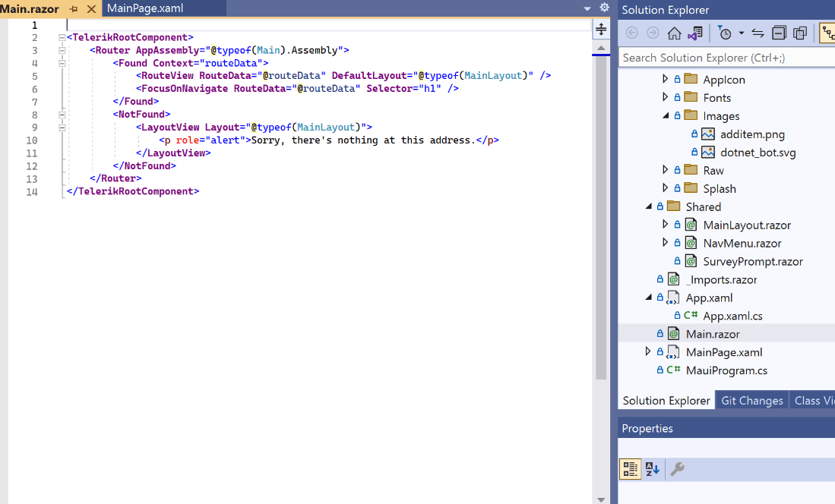This screenshot has width=835, height=504.
Task: Collapse the TelerikRootComponent code block
Action: pyautogui.click(x=62, y=37)
